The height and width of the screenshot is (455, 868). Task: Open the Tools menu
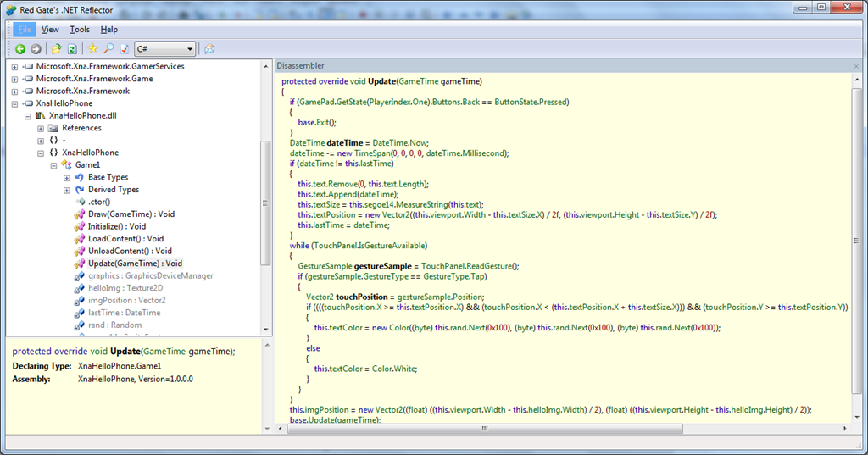[x=80, y=30]
